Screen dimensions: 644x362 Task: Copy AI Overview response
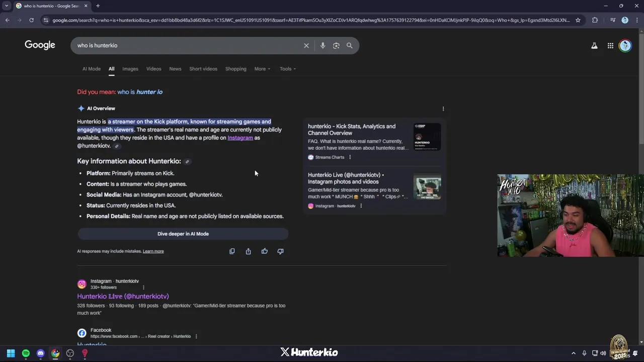click(232, 251)
